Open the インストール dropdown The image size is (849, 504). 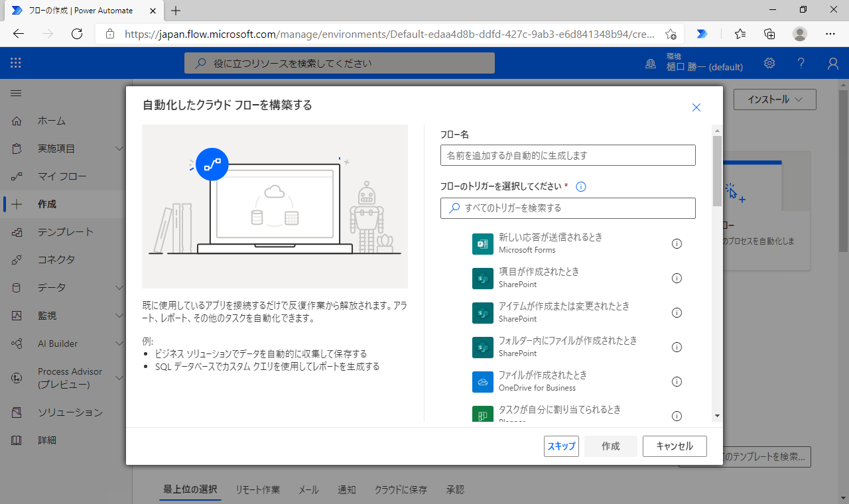(x=775, y=99)
